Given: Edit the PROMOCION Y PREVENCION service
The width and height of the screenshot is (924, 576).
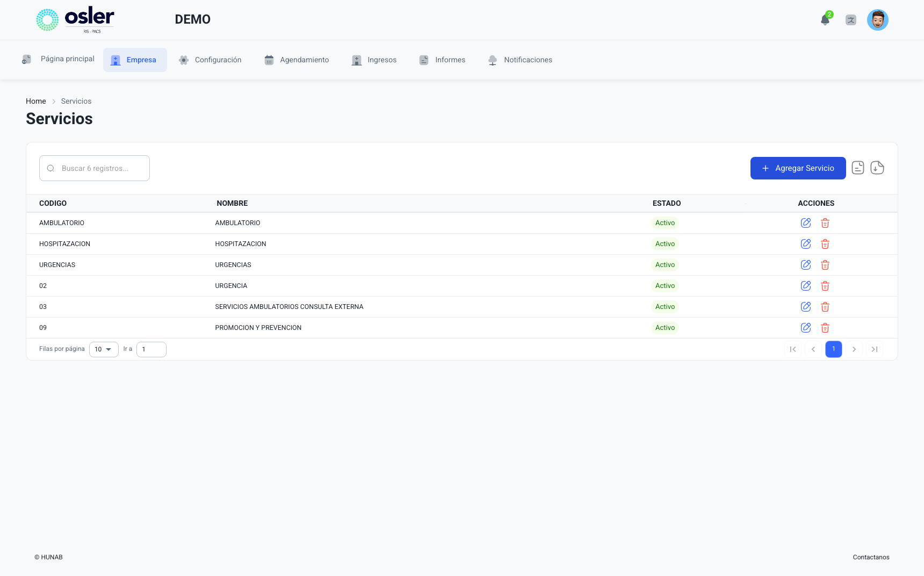Looking at the screenshot, I should pos(806,328).
